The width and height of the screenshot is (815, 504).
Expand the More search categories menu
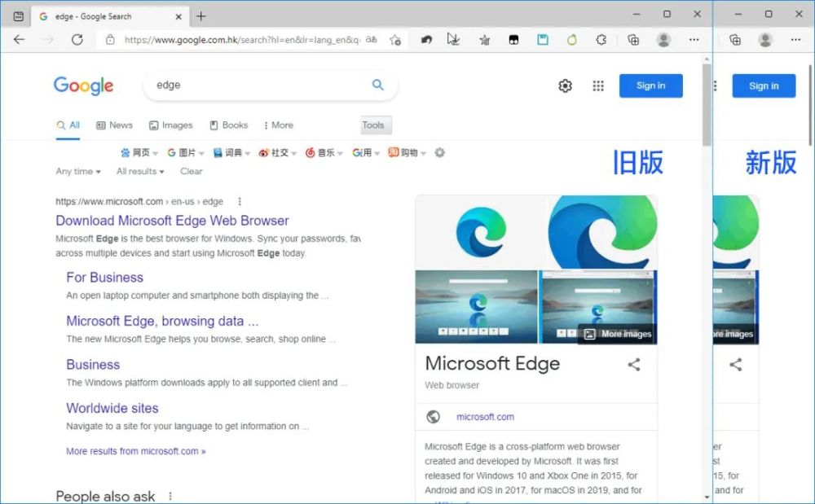279,125
